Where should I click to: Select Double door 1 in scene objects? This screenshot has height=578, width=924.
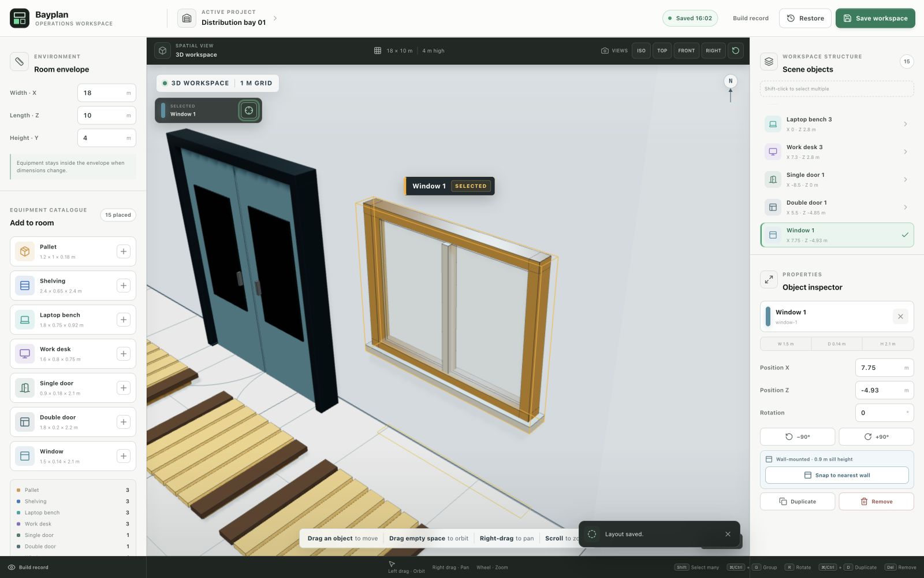point(837,208)
